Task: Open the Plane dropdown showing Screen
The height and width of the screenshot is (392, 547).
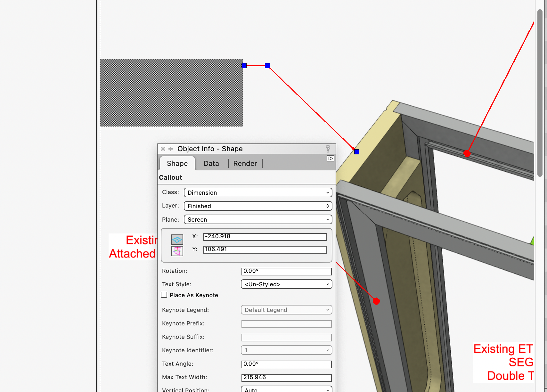Action: tap(258, 219)
